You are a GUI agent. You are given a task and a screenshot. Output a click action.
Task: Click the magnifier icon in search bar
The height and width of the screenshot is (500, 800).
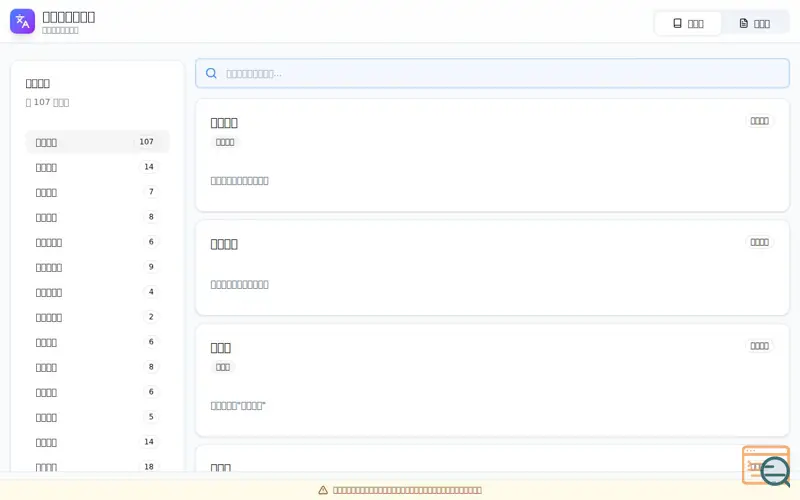(211, 73)
